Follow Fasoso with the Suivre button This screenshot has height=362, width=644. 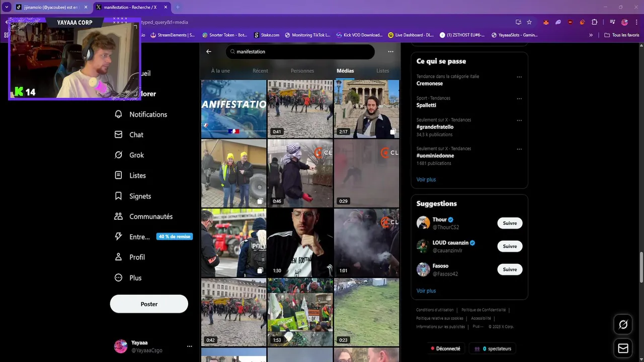tap(510, 269)
